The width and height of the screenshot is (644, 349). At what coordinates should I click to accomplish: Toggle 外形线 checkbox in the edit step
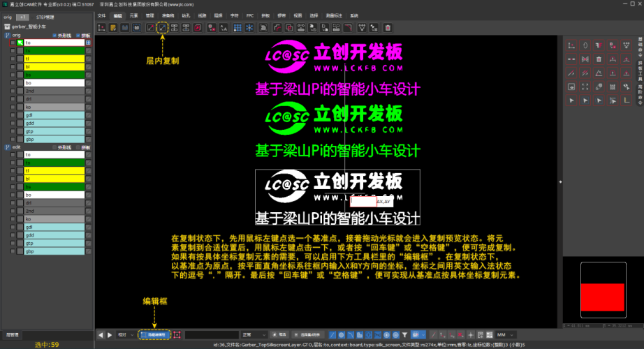pos(54,147)
